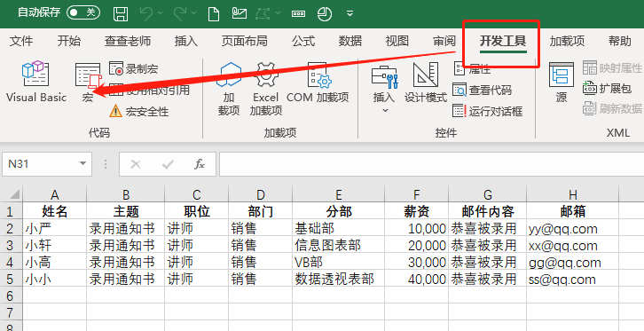Click the Undo arrow icon

(x=146, y=13)
